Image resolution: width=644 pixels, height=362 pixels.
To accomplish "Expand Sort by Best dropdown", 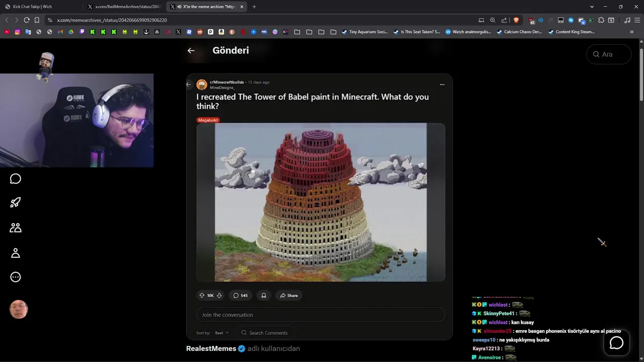I will coord(222,333).
